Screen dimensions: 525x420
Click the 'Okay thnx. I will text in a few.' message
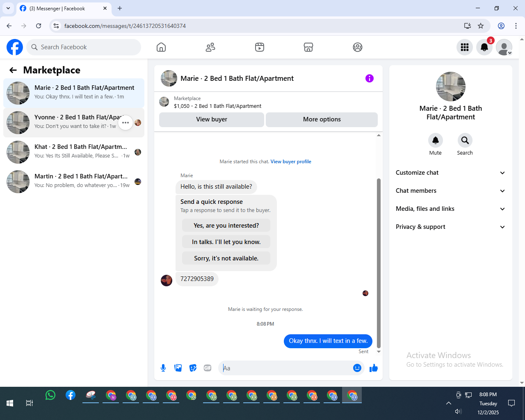pyautogui.click(x=328, y=341)
